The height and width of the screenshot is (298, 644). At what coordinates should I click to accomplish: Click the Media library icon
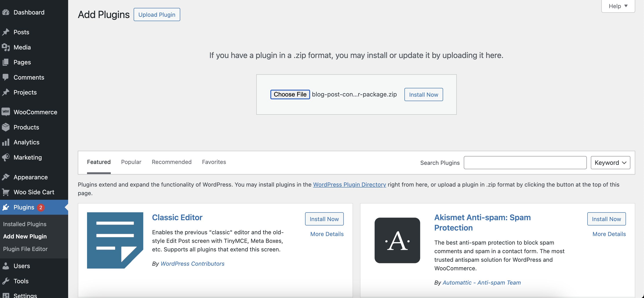tap(5, 47)
